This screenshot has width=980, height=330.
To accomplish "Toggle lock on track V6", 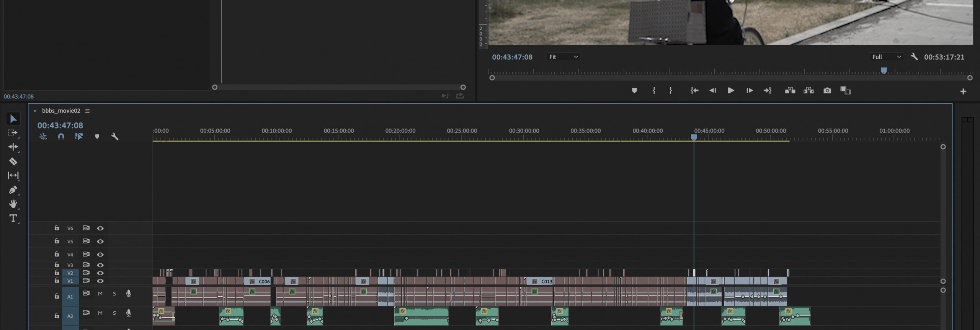I will (57, 228).
